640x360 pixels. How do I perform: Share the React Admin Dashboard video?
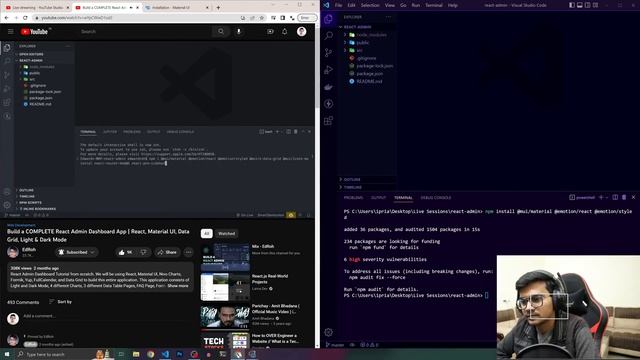click(x=167, y=252)
